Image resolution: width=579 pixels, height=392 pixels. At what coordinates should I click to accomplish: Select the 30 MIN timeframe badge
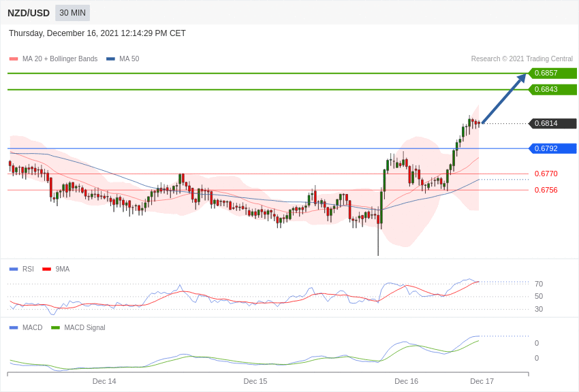[72, 13]
